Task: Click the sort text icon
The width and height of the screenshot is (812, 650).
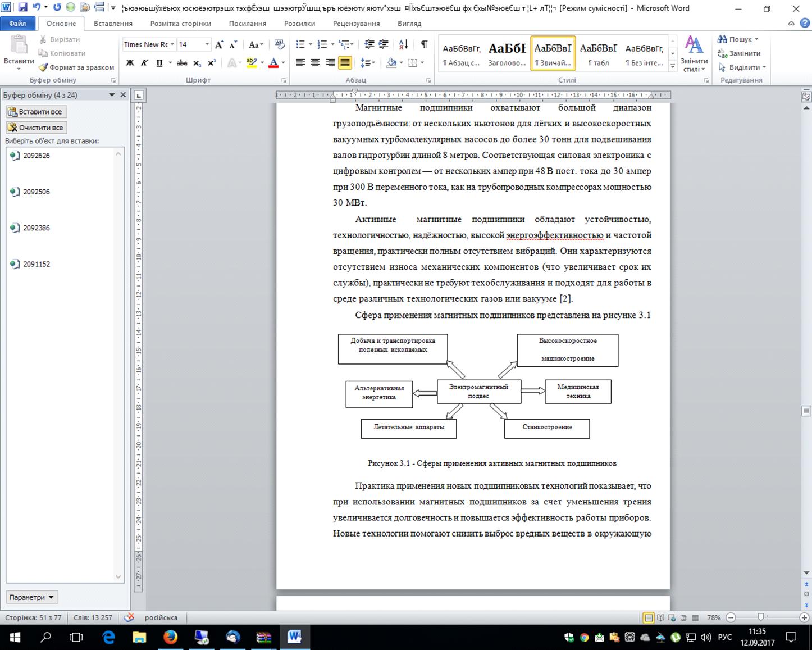Action: pyautogui.click(x=403, y=44)
